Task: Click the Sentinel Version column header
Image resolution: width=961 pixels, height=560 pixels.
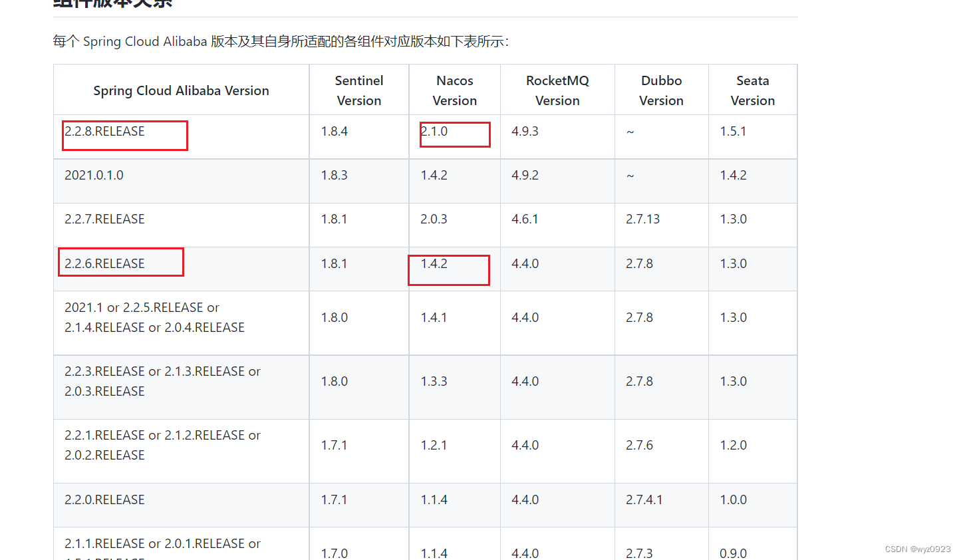Action: [359, 90]
